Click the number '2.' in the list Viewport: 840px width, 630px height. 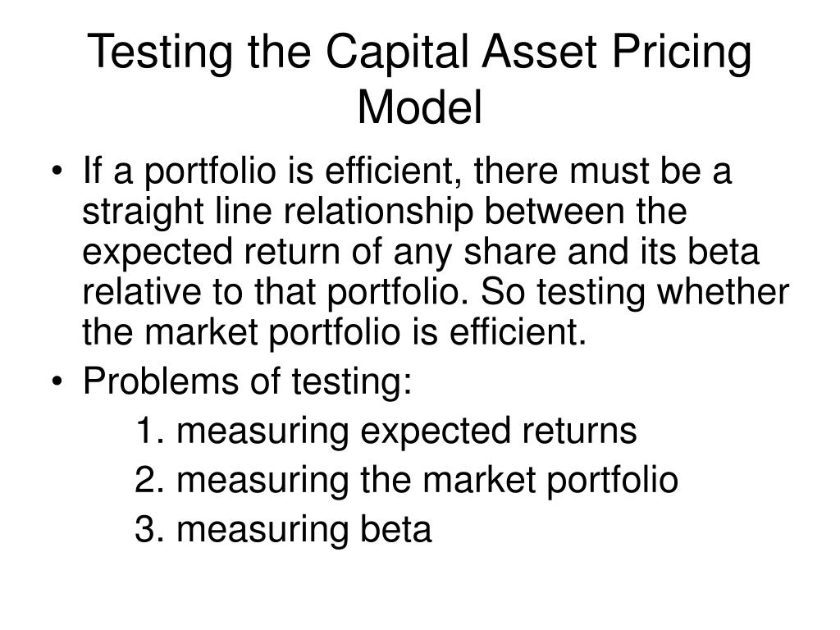(149, 480)
